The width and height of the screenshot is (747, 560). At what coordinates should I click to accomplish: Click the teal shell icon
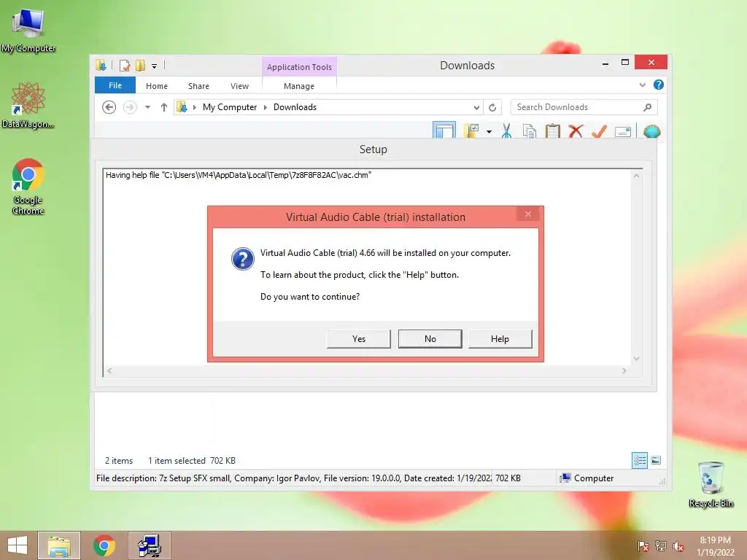coord(651,131)
